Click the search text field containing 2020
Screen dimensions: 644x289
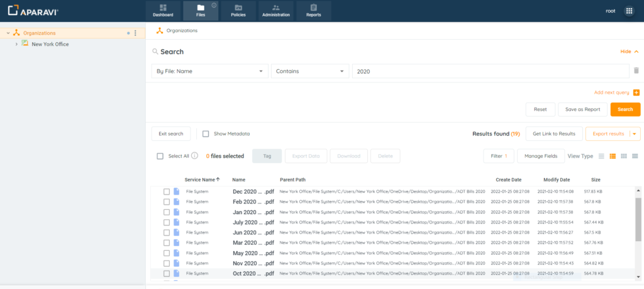point(490,71)
